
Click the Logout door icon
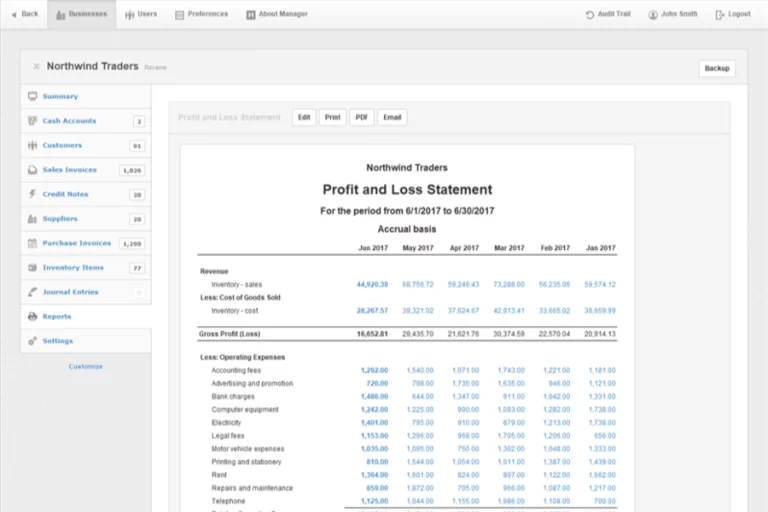(x=720, y=15)
